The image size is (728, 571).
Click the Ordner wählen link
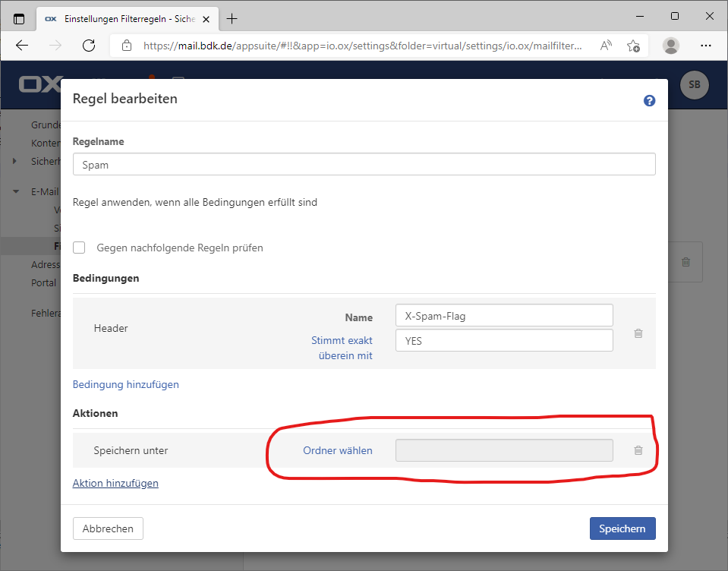click(338, 450)
